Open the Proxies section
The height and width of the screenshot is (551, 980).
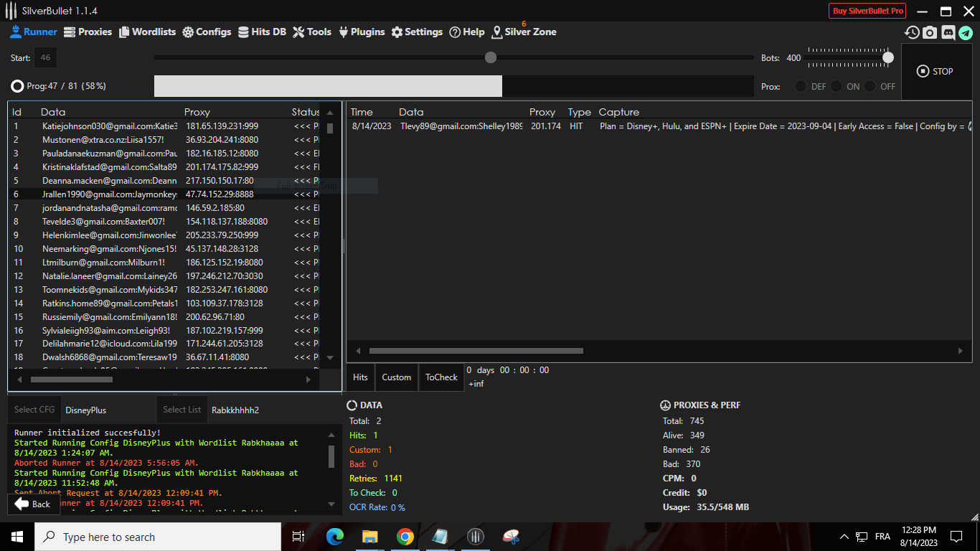pyautogui.click(x=88, y=32)
